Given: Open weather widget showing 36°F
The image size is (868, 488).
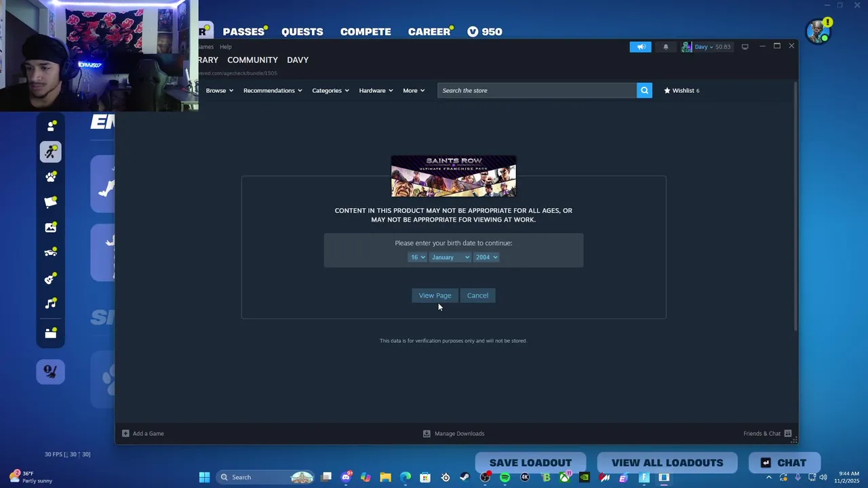Looking at the screenshot, I should coord(31,477).
